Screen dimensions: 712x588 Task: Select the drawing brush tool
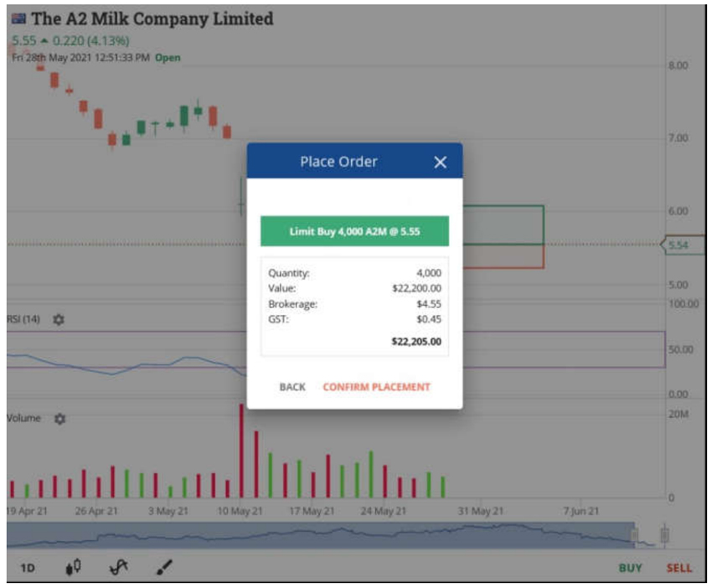point(164,567)
